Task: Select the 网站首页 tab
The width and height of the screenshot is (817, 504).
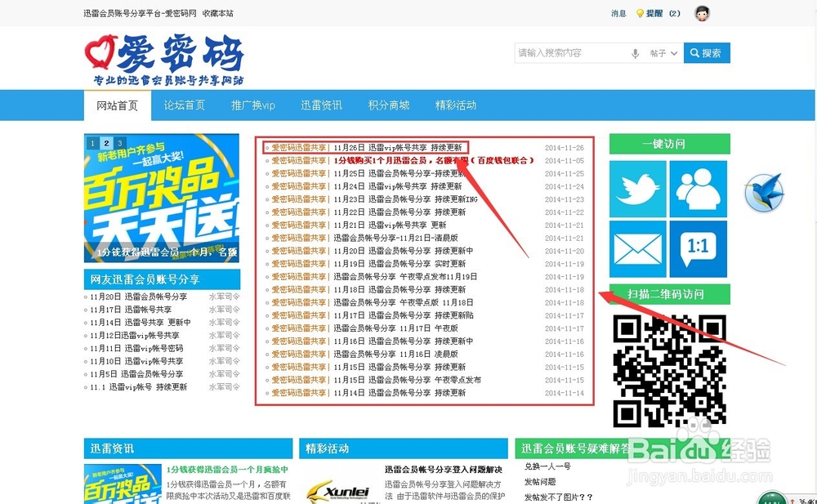Action: [117, 105]
